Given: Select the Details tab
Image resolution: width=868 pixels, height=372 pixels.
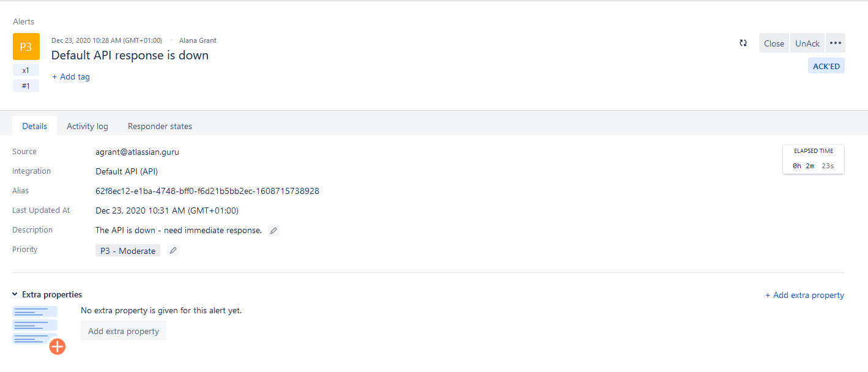Looking at the screenshot, I should pos(35,126).
